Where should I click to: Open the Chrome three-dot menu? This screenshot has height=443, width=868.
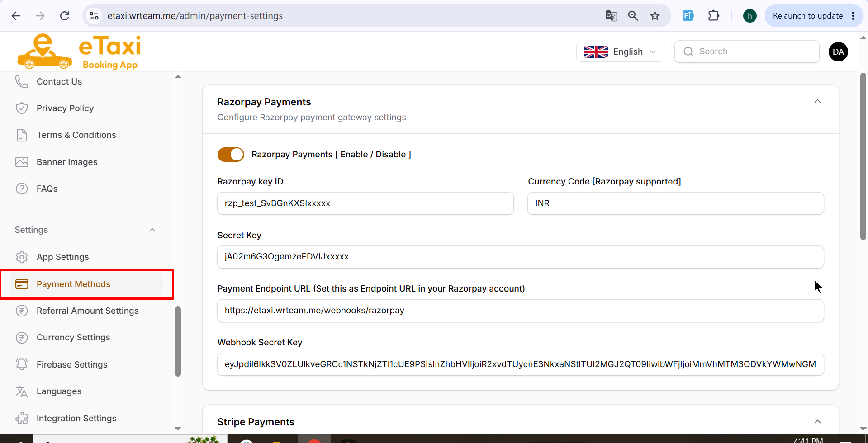tap(853, 16)
